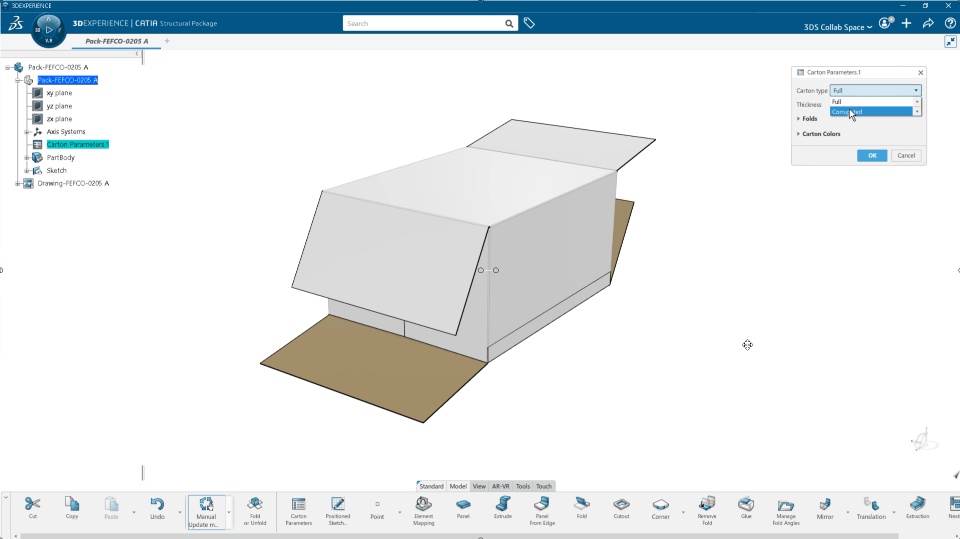Open the user profile icon
This screenshot has width=960, height=539.
(885, 23)
